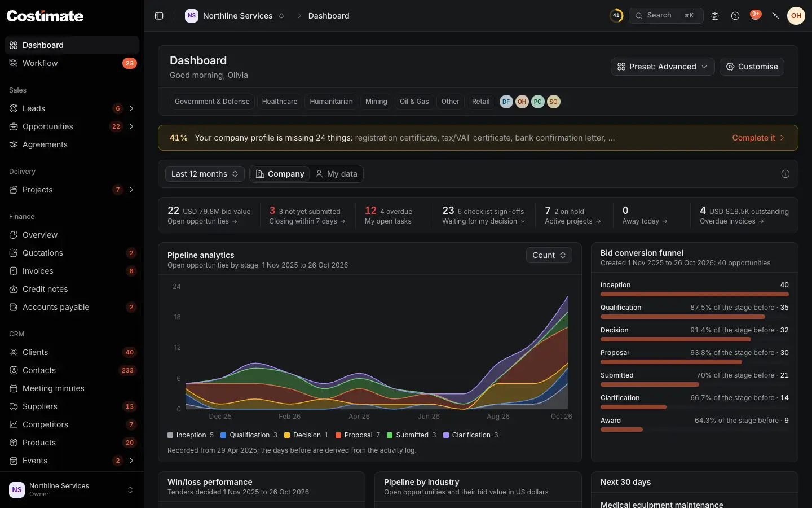Switch to the Company data tab
812x508 pixels.
tap(280, 174)
